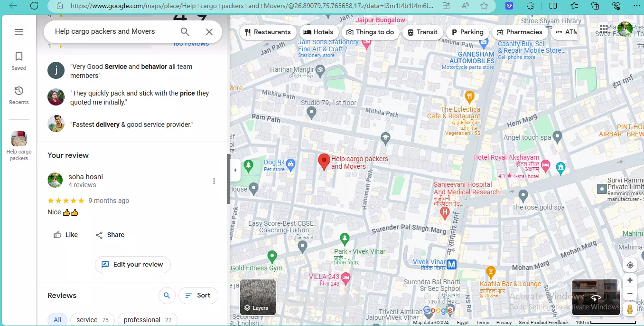Click the Gold Fitness Gym marker
The image size is (644, 326).
pyautogui.click(x=272, y=257)
